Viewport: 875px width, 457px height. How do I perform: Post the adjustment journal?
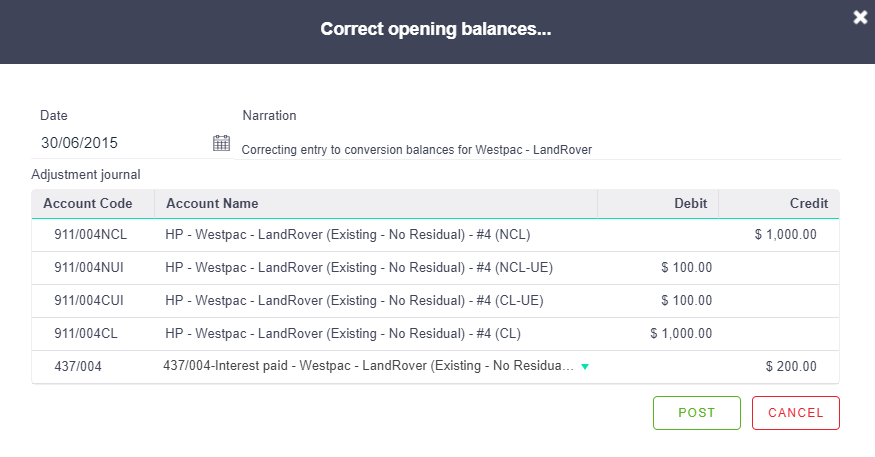(696, 413)
